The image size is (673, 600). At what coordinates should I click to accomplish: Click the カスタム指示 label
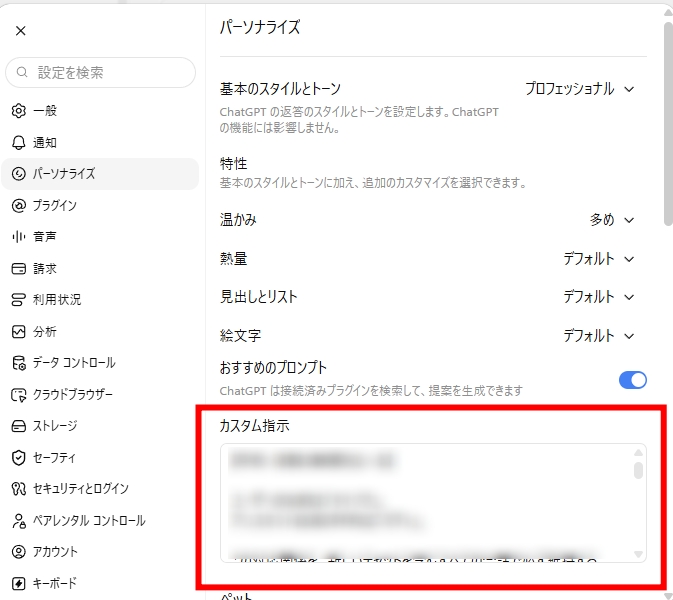click(255, 426)
